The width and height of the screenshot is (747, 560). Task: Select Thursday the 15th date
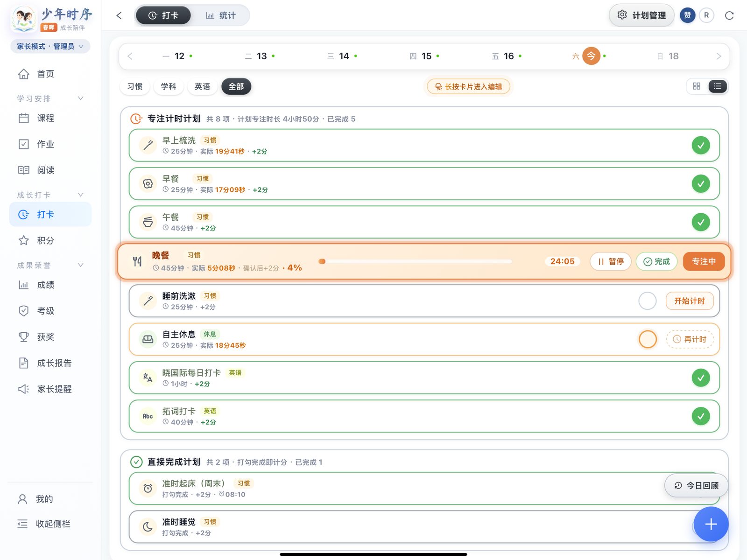(424, 56)
